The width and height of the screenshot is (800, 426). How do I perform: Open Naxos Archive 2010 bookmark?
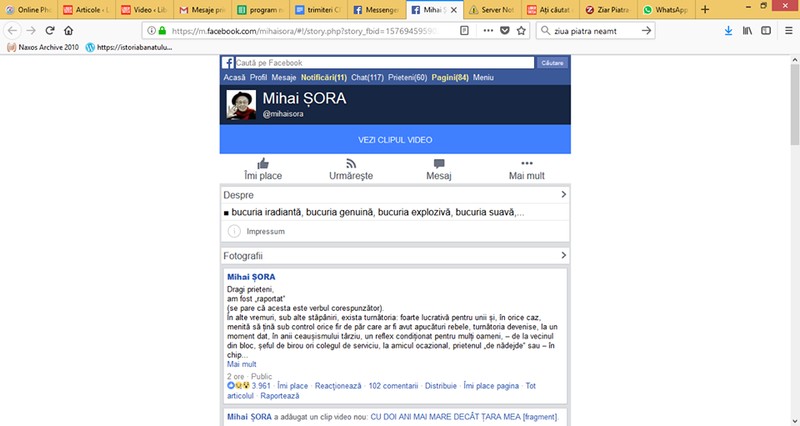point(43,47)
